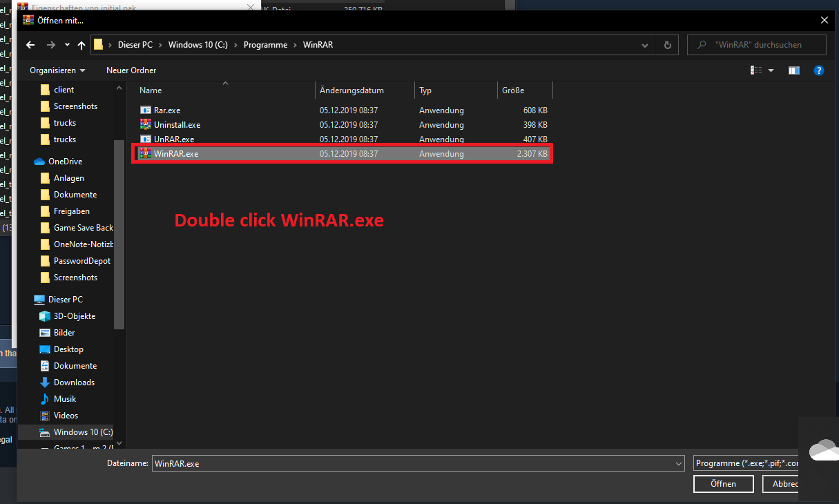
Task: Open view options dropdown arrow
Action: [771, 70]
